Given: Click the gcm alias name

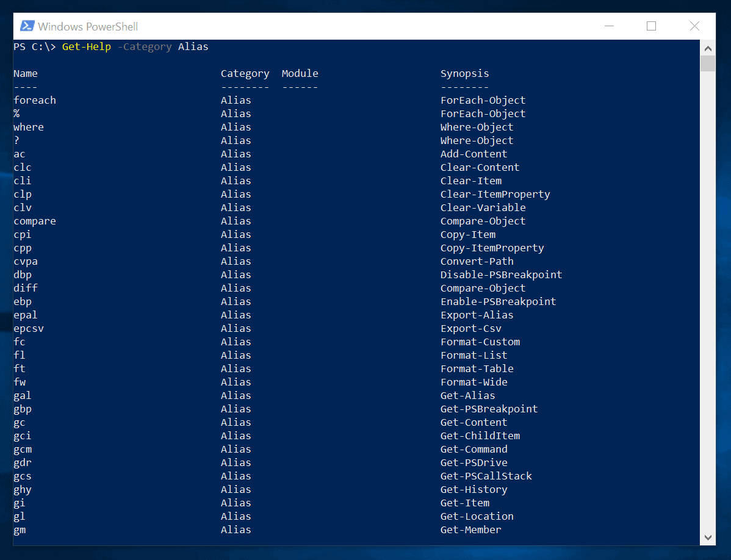Looking at the screenshot, I should pyautogui.click(x=23, y=450).
